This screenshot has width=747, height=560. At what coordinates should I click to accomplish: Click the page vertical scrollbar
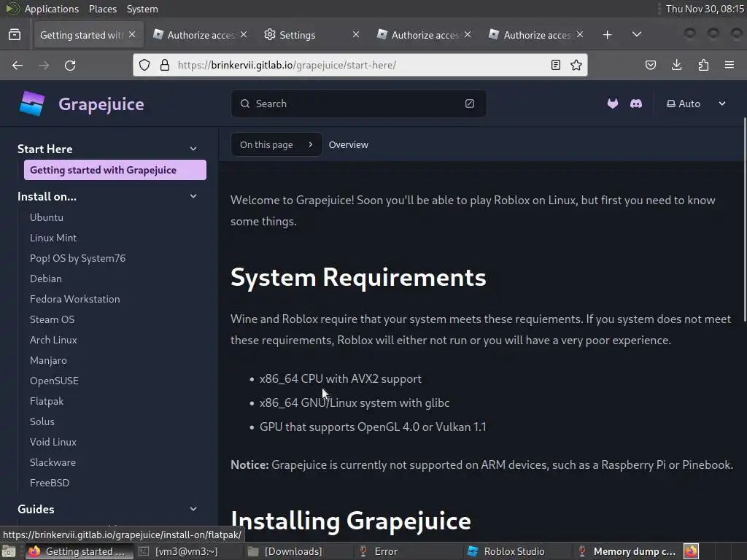[744, 219]
